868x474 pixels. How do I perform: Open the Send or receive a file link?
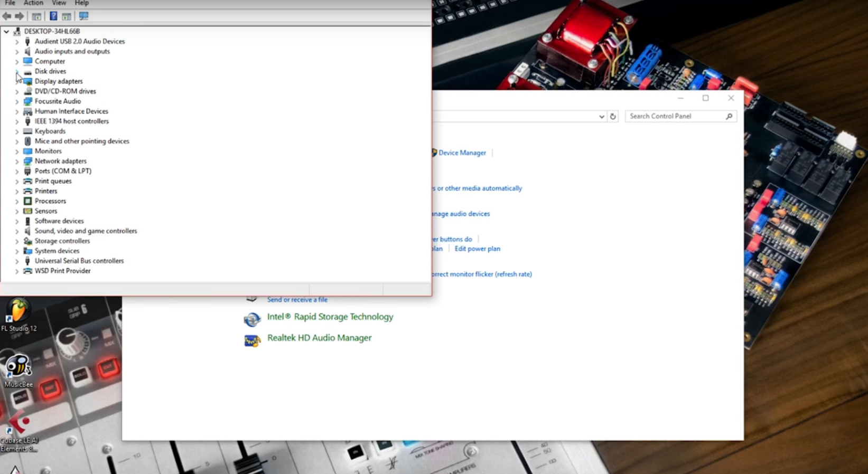(297, 300)
